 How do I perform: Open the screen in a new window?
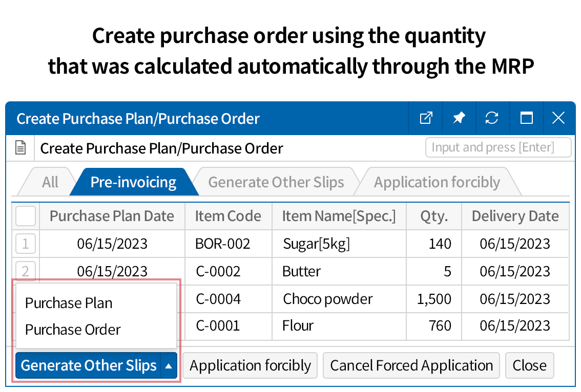click(x=425, y=118)
